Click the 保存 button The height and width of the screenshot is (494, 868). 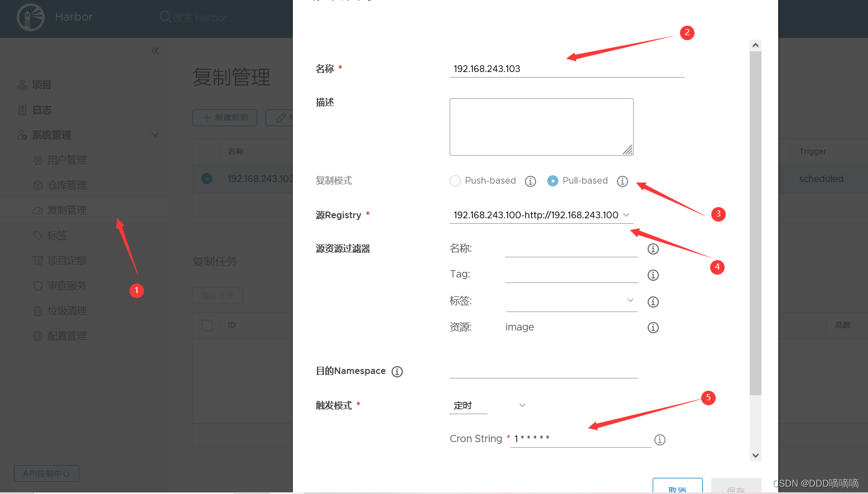736,486
